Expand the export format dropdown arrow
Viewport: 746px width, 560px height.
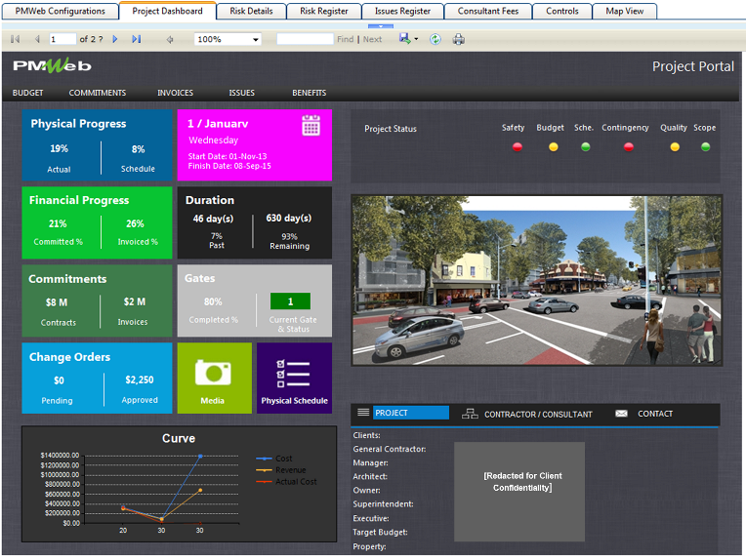pyautogui.click(x=416, y=39)
